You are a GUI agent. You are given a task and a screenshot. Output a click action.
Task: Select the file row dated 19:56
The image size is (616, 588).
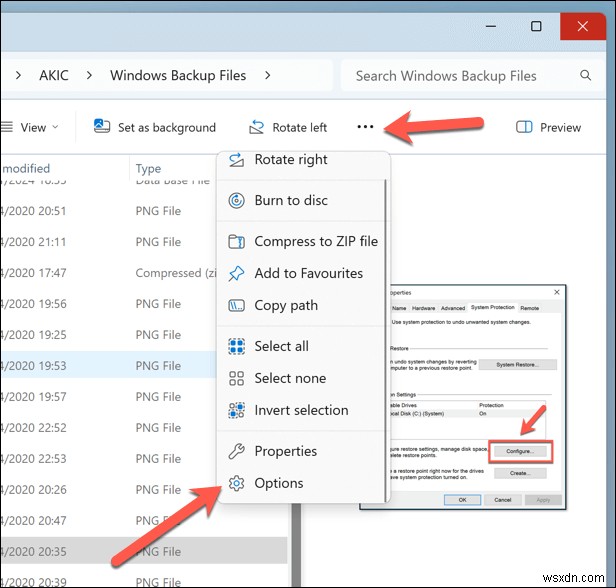108,304
